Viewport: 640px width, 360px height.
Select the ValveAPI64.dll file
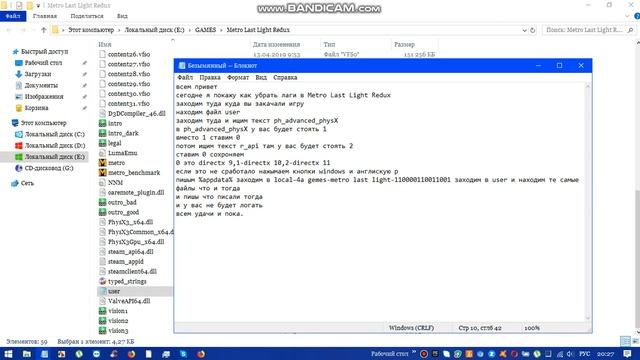(x=129, y=301)
